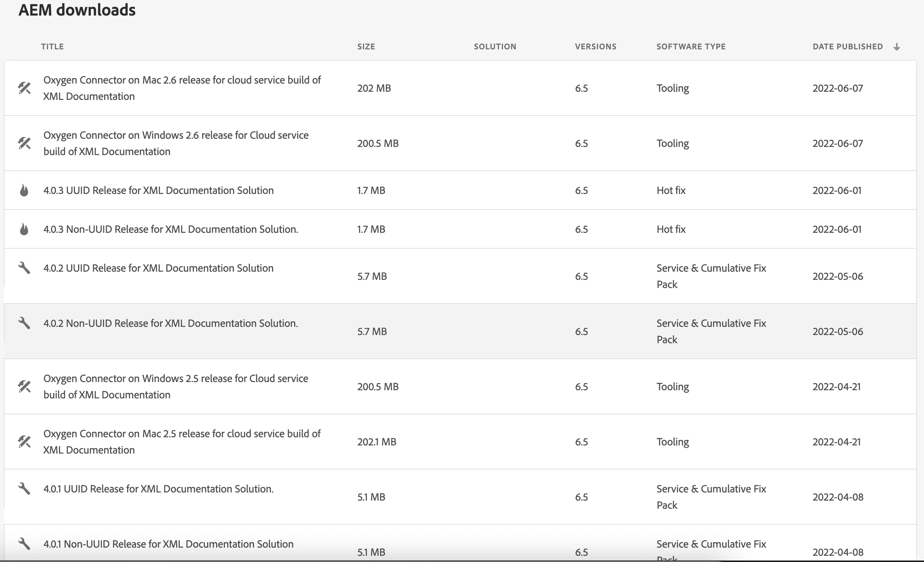Sort by Size column header
Screen dimensions: 924x562
click(x=366, y=47)
